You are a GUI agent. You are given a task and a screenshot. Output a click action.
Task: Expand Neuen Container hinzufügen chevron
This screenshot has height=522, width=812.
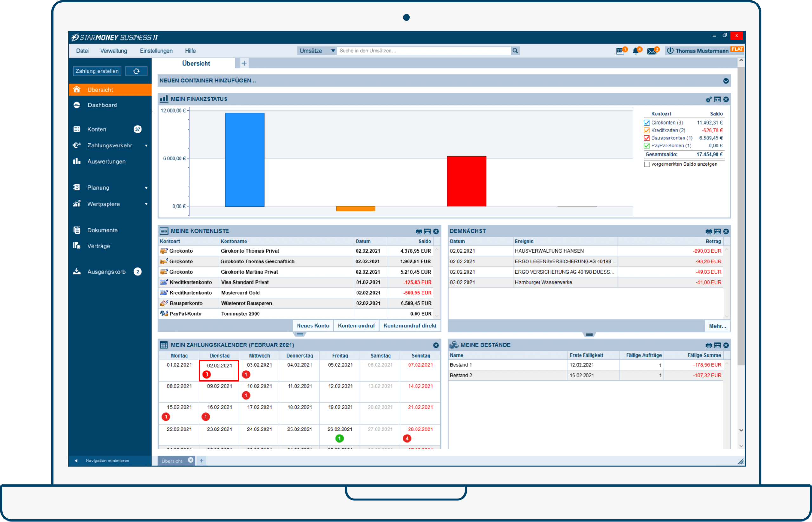(726, 81)
